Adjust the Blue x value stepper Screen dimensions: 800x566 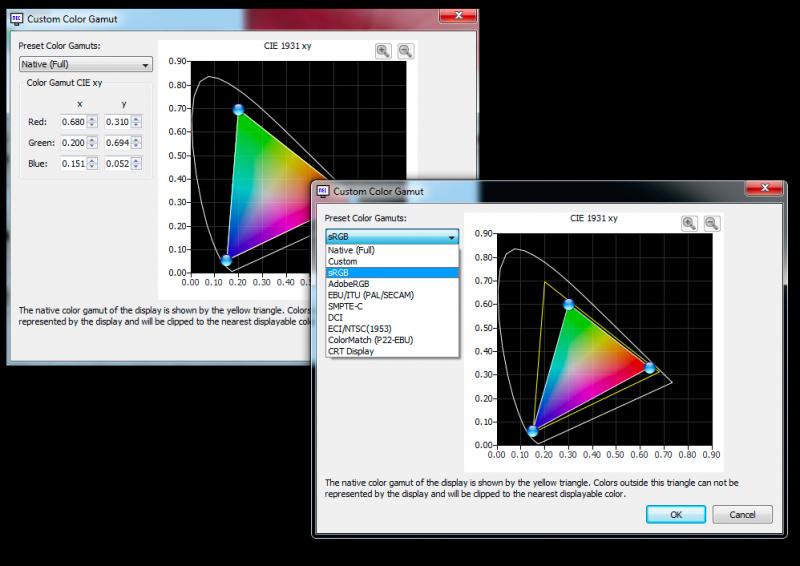tap(92, 164)
